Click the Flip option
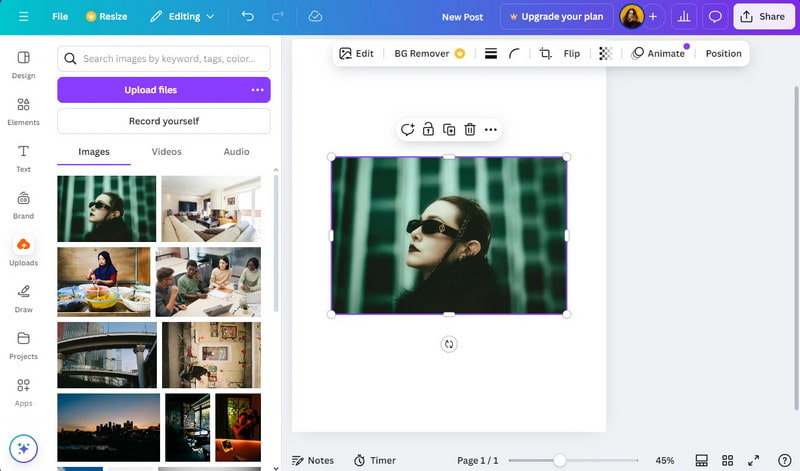The image size is (800, 471). coord(571,54)
